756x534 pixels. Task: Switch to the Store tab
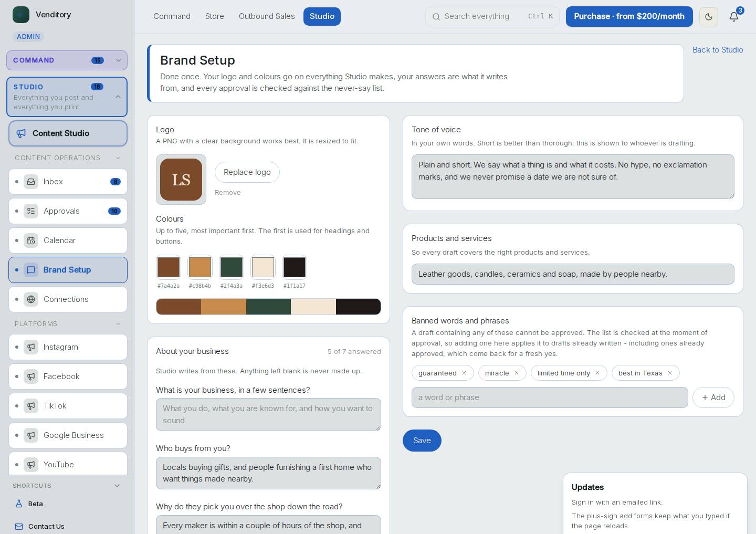click(x=215, y=17)
